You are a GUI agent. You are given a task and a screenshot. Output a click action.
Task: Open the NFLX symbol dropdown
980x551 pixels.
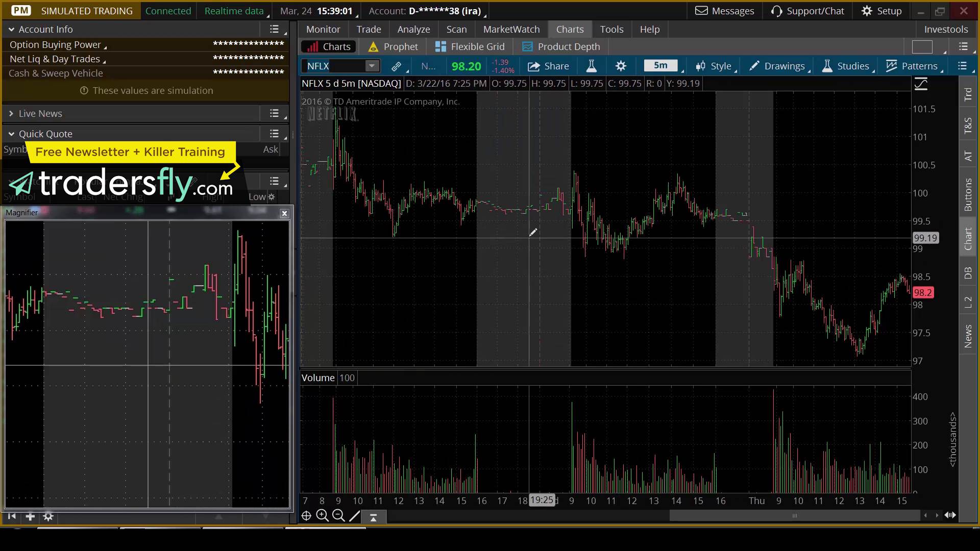tap(372, 66)
